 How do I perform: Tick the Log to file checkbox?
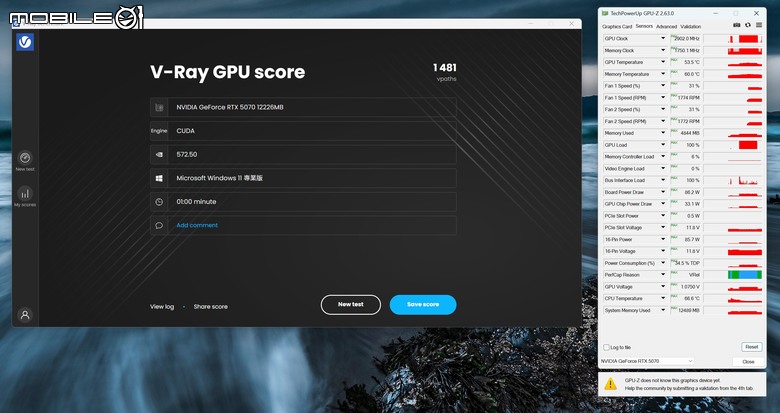point(606,347)
